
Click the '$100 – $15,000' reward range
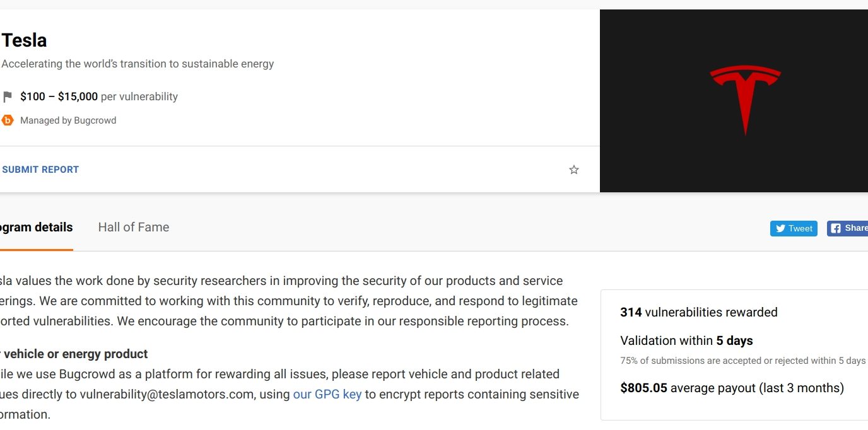pos(59,97)
